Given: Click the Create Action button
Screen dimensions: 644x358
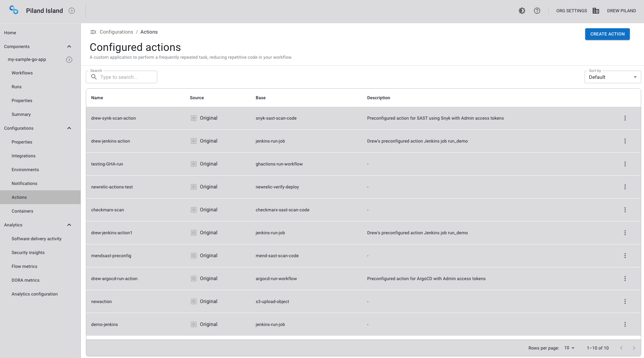Looking at the screenshot, I should (607, 34).
